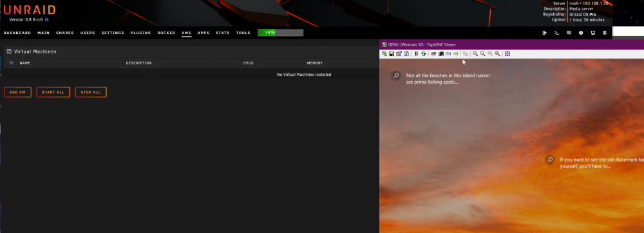Show Connection Info icon in TightVNC toolbar
Viewport: 644px width, 233px height.
tap(406, 53)
